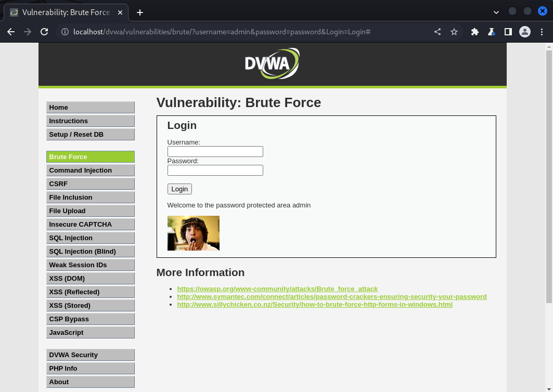Screen dimensions: 553x392
Task: Click inside the Username field
Action: pos(215,151)
